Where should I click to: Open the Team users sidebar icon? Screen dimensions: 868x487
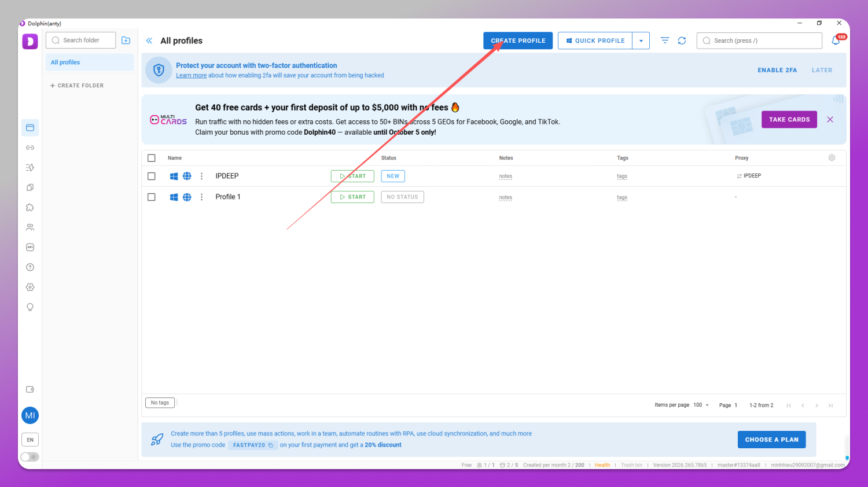pyautogui.click(x=30, y=227)
